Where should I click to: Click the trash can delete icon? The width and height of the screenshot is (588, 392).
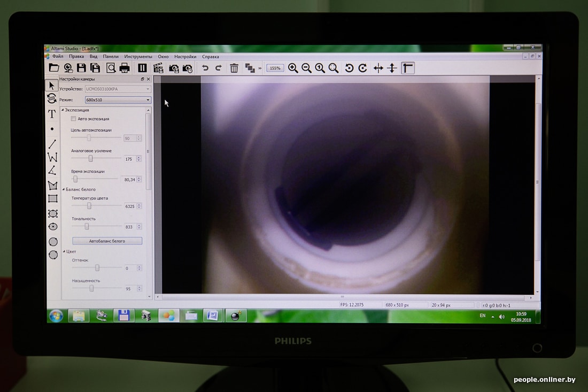[x=234, y=68]
